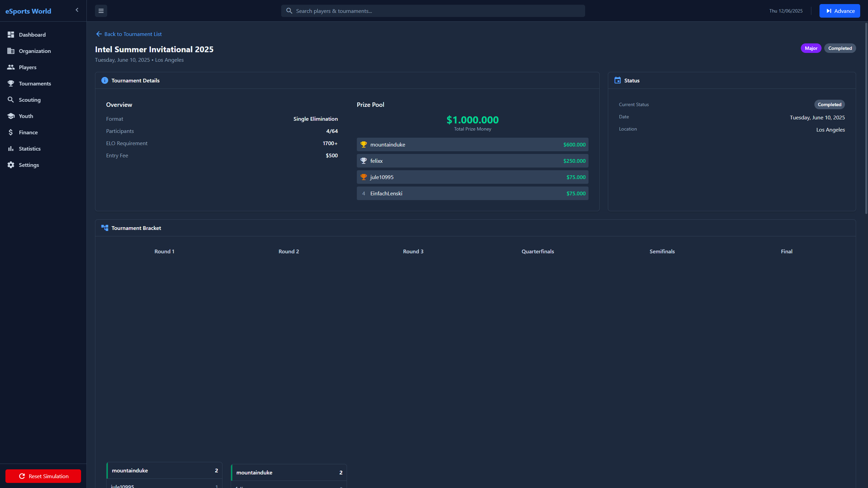Screen dimensions: 868x488
Task: Click the Advance button
Action: [x=840, y=11]
